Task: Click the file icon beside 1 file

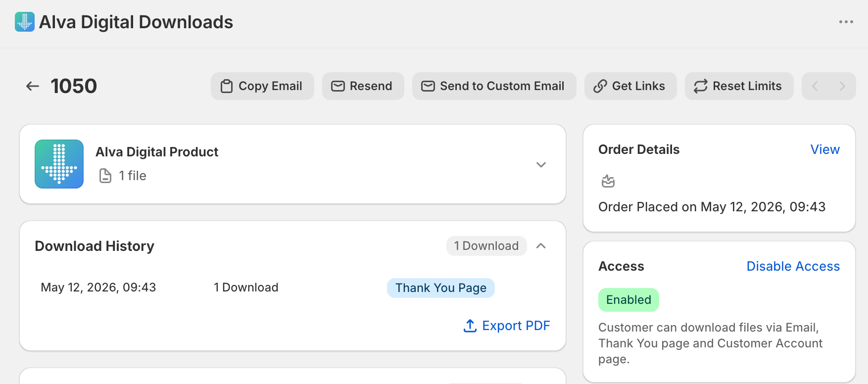Action: pyautogui.click(x=105, y=176)
